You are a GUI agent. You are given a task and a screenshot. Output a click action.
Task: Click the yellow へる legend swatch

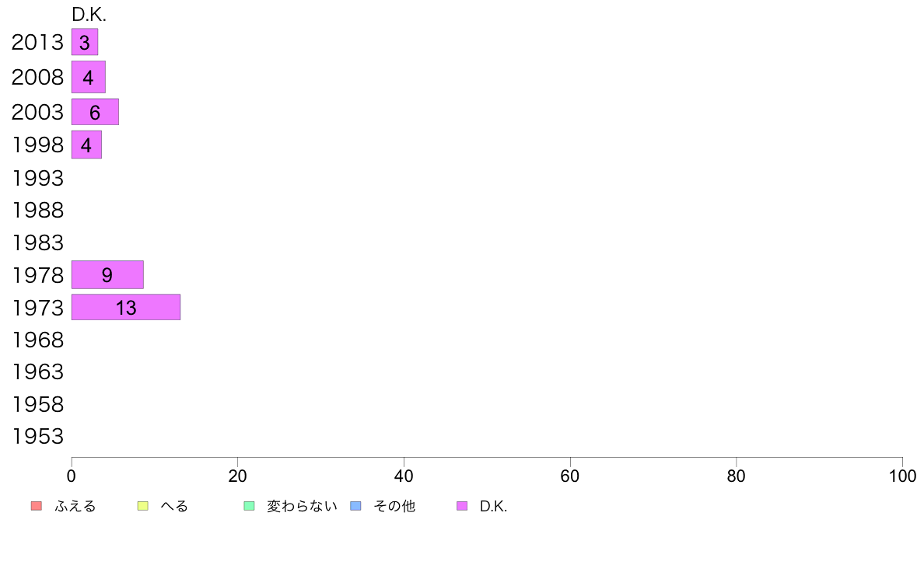pyautogui.click(x=142, y=506)
